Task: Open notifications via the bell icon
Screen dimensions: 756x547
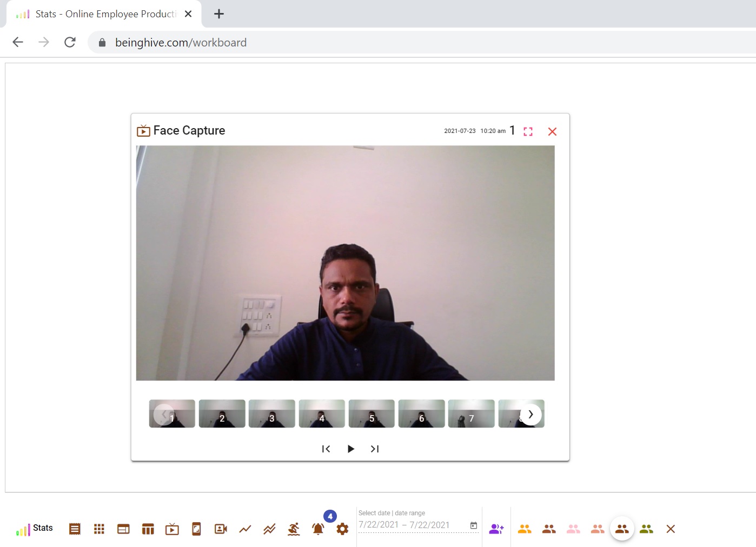Action: click(x=318, y=529)
